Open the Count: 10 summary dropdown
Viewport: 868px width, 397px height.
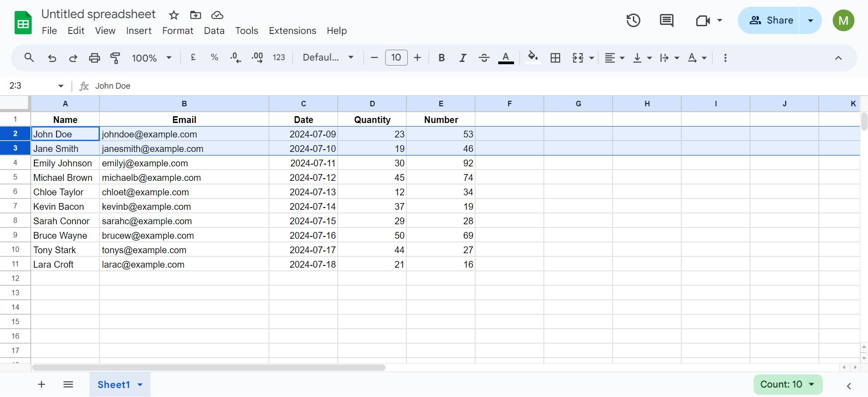coord(788,384)
